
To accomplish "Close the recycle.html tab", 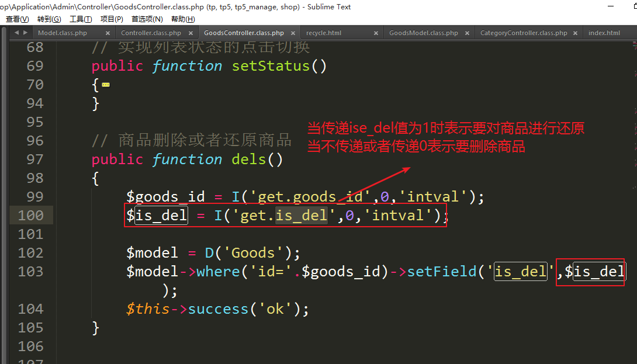I will (x=376, y=33).
